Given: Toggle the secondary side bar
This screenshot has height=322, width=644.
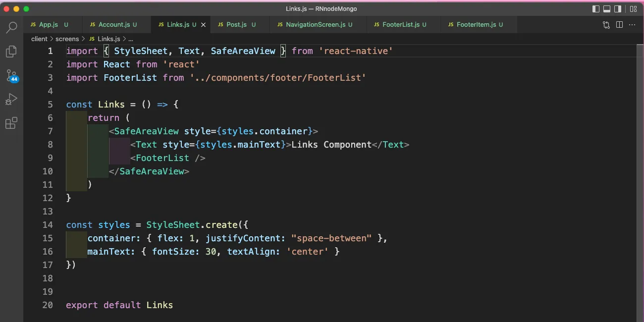Looking at the screenshot, I should click(x=618, y=9).
